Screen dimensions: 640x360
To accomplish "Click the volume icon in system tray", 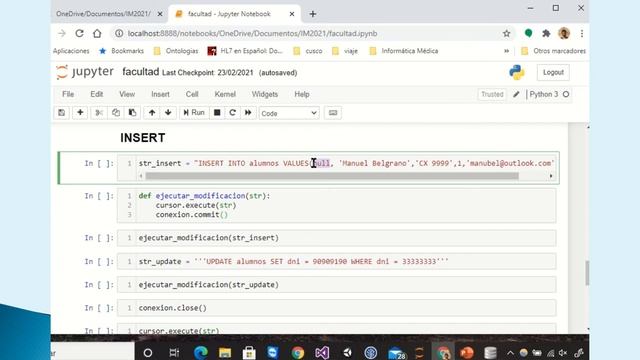I will coord(564,353).
